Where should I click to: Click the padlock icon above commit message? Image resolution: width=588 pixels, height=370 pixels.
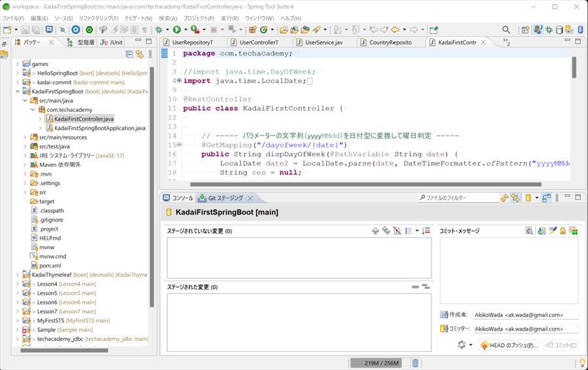pyautogui.click(x=562, y=231)
